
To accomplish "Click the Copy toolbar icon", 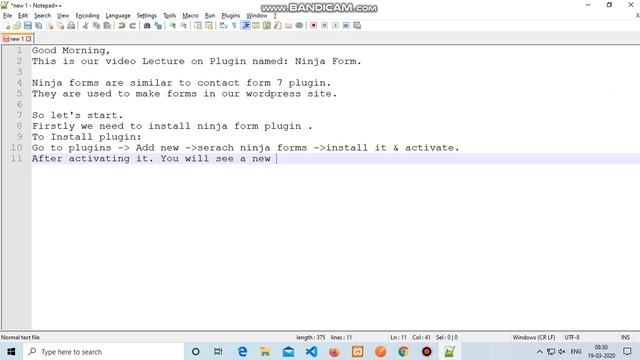I will click(97, 26).
